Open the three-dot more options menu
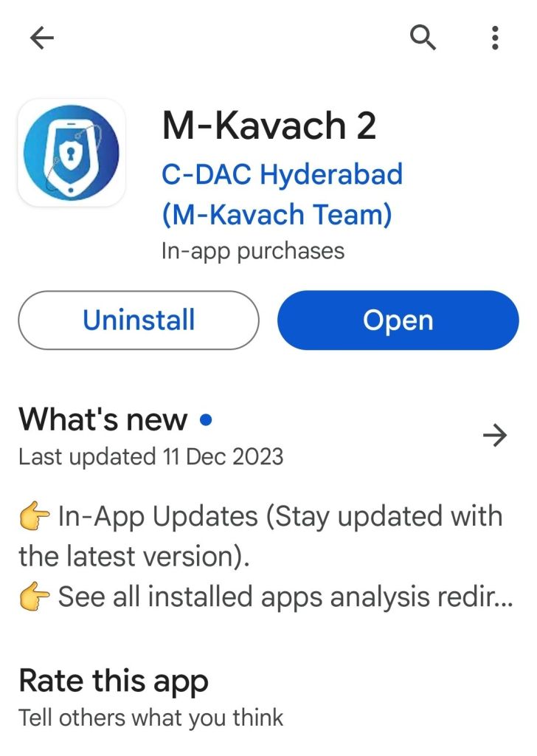The height and width of the screenshot is (756, 537). click(x=495, y=38)
